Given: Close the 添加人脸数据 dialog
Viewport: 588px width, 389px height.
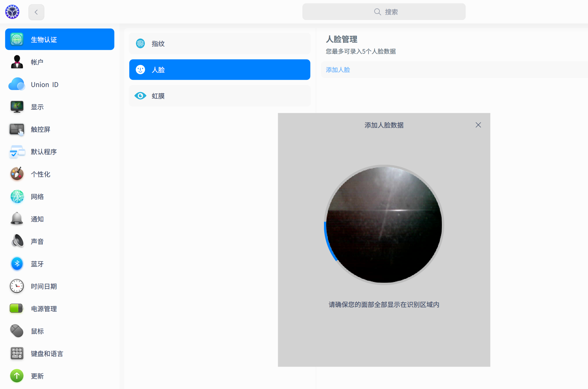Looking at the screenshot, I should click(478, 125).
